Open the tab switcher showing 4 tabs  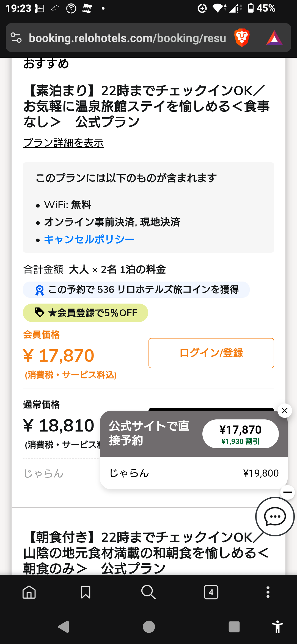click(211, 592)
